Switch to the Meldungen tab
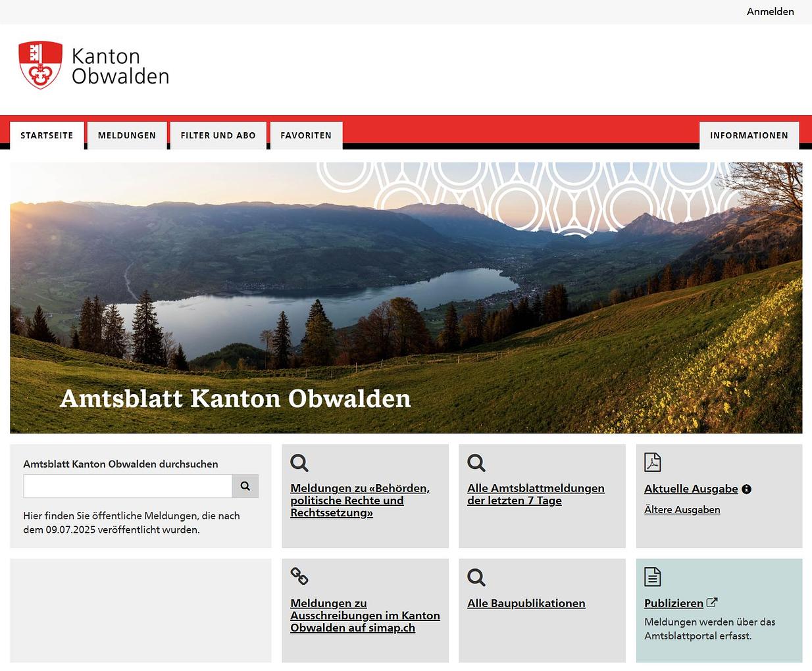812x671 pixels. click(127, 136)
